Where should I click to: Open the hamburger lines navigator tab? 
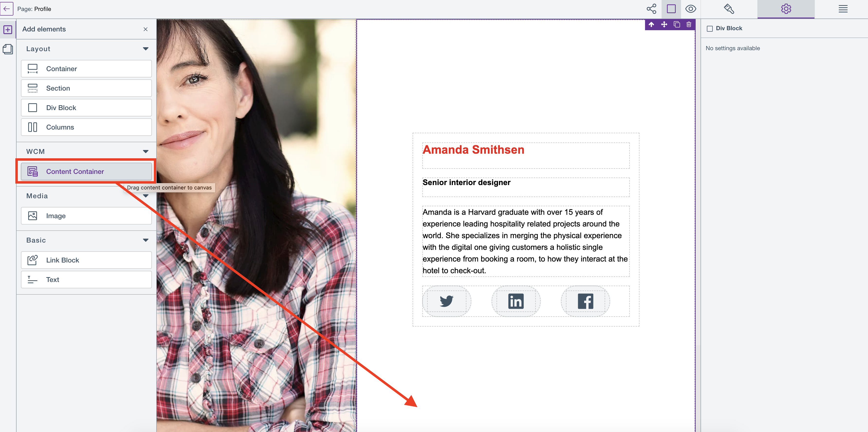click(843, 9)
